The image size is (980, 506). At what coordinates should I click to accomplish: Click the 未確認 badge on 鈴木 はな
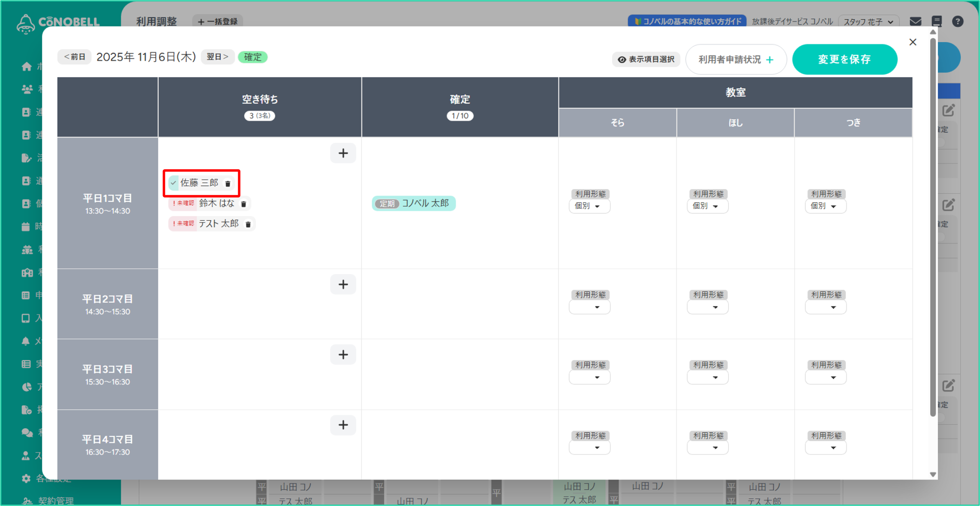(183, 203)
